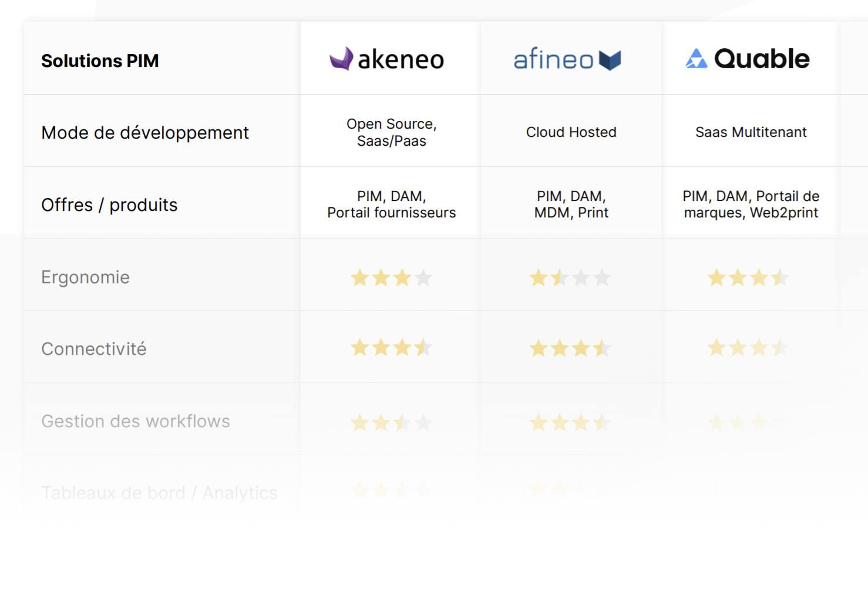Image resolution: width=868 pixels, height=614 pixels.
Task: Click the Solutions PIM header
Action: pyautogui.click(x=100, y=61)
